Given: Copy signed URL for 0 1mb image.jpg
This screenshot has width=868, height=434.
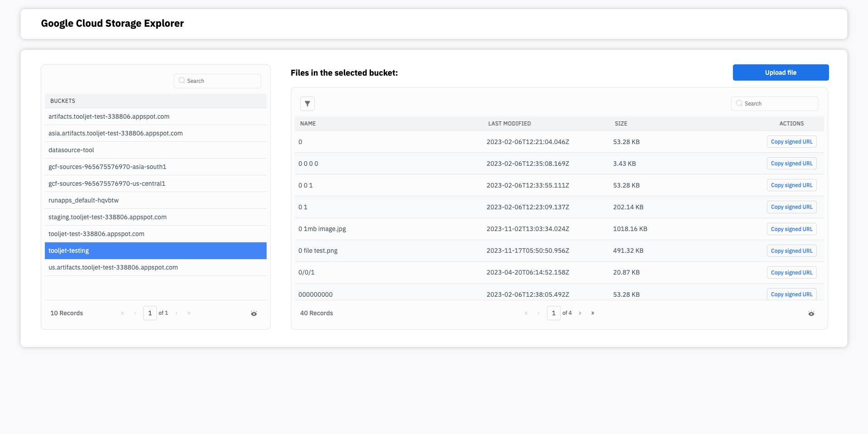Looking at the screenshot, I should click(x=791, y=229).
